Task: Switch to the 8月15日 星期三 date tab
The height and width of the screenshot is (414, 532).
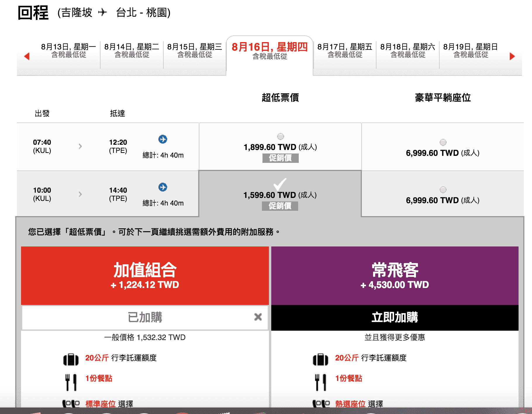Action: click(x=195, y=51)
